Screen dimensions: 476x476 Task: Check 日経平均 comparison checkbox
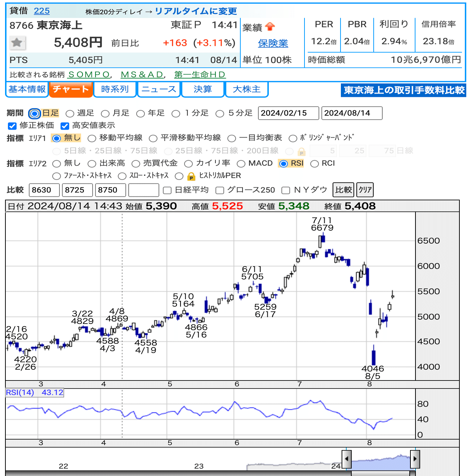(x=167, y=190)
